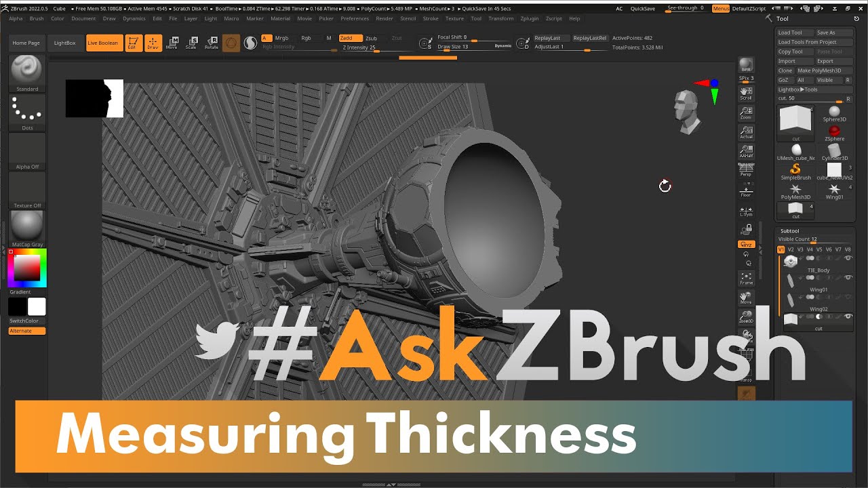The width and height of the screenshot is (868, 488).
Task: Open the Texture Off picker
Action: [27, 190]
